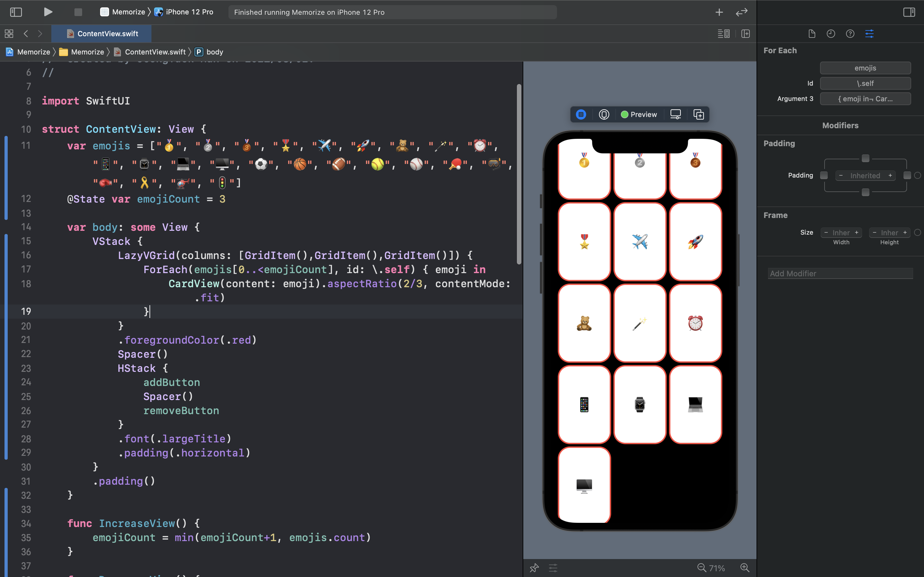Pin the preview canvas
Viewport: 924px width, 577px height.
[x=534, y=567]
